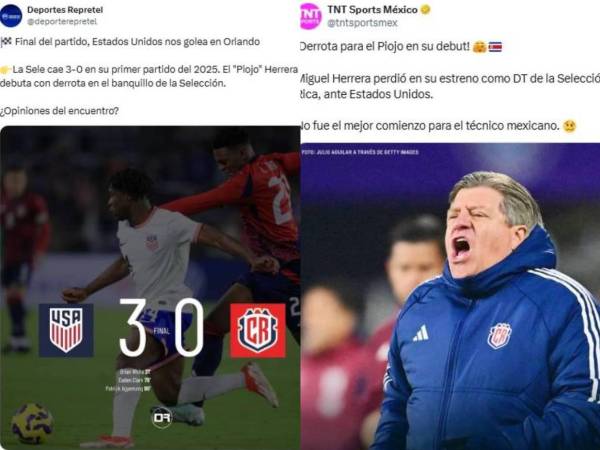The width and height of the screenshot is (600, 450).
Task: Open the Deportes Repretel profile avatar
Action: [x=11, y=16]
